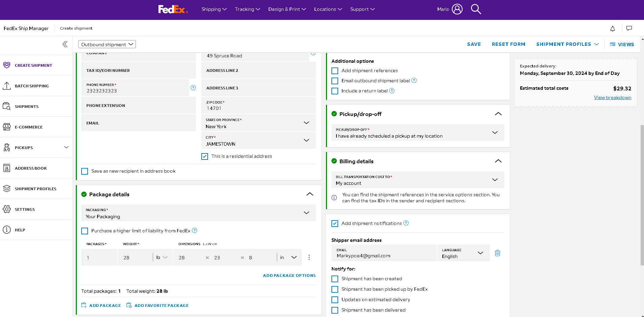Click the package Weight input field
The height and width of the screenshot is (317, 644).
coord(136,257)
